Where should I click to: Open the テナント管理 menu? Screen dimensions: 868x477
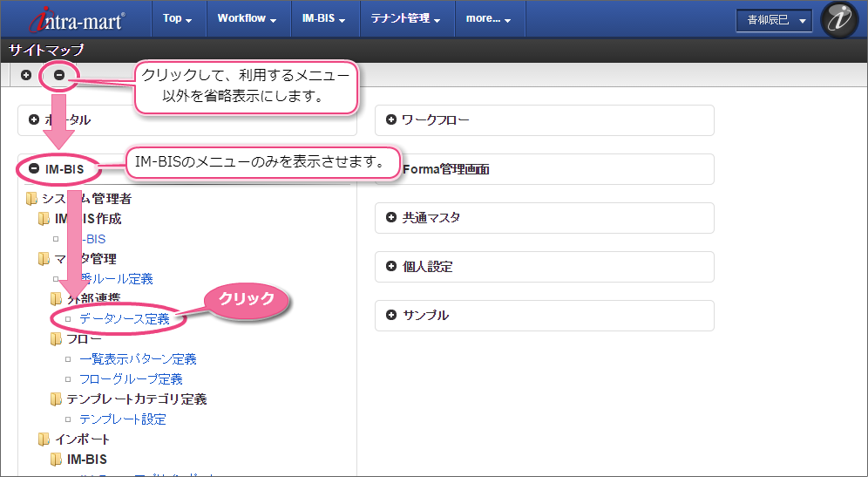click(405, 19)
